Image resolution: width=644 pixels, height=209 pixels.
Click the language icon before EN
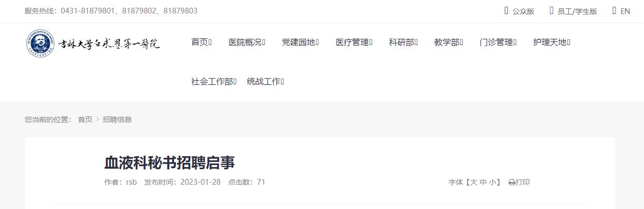(x=614, y=10)
